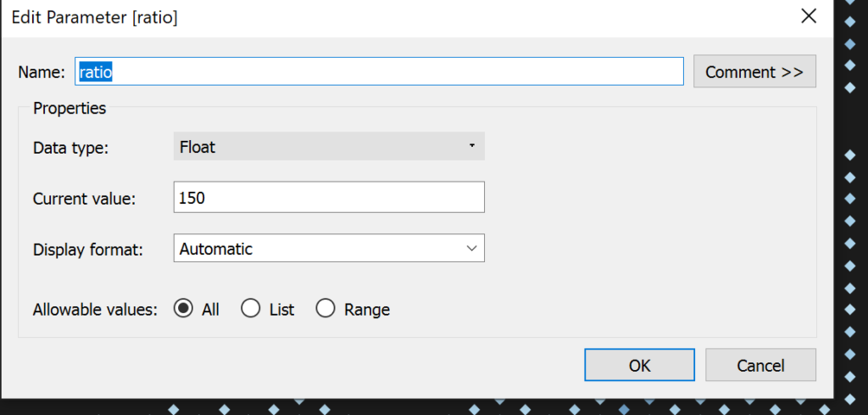The image size is (868, 415).
Task: Open the Data type Float dropdown
Action: (x=329, y=146)
